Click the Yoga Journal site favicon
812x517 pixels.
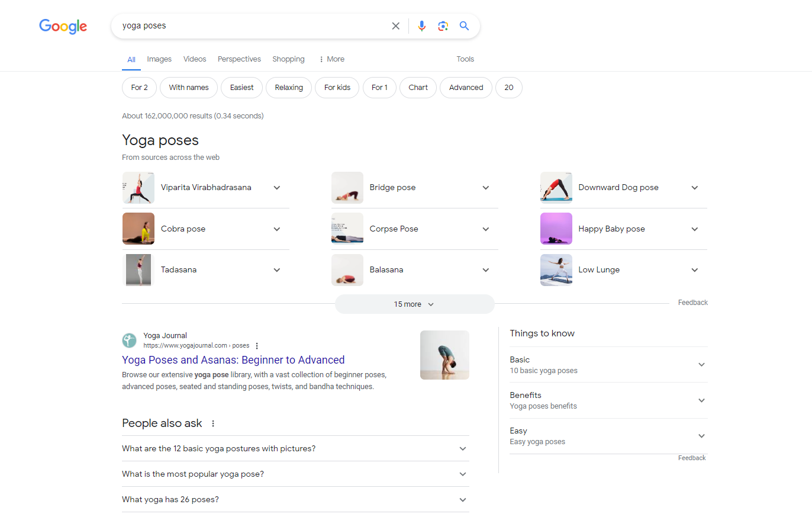click(129, 340)
